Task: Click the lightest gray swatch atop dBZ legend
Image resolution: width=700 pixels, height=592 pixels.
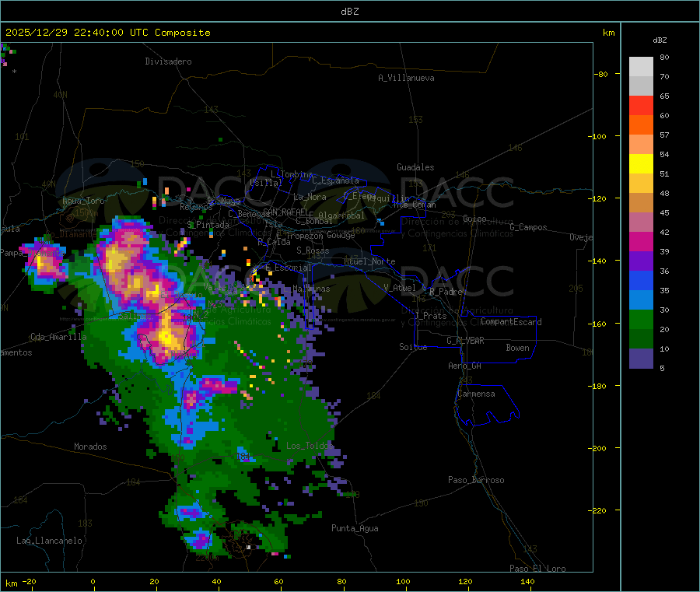Action: pyautogui.click(x=641, y=67)
